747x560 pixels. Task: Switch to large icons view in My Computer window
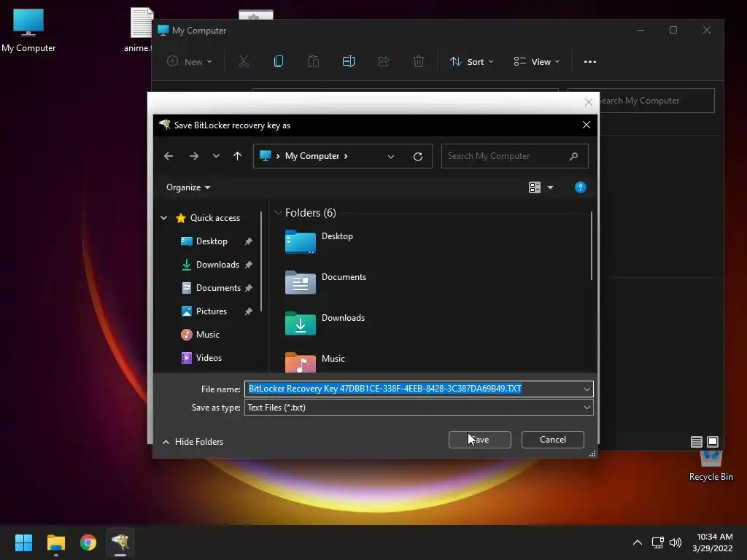712,442
